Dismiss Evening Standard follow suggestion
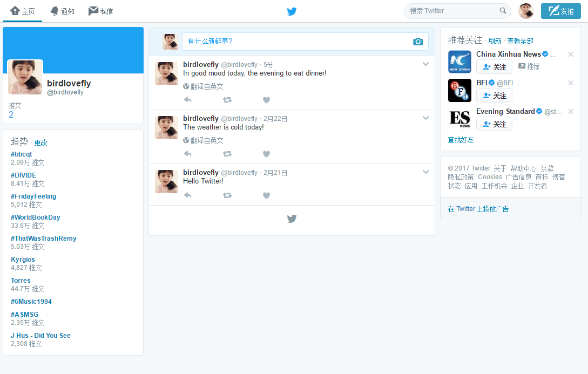The height and width of the screenshot is (374, 588). click(x=571, y=111)
